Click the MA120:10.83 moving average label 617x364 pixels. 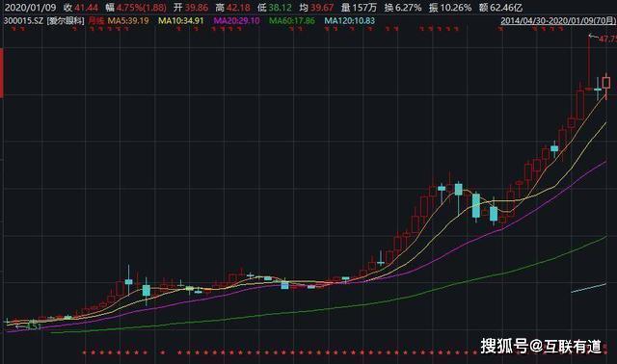tap(349, 21)
